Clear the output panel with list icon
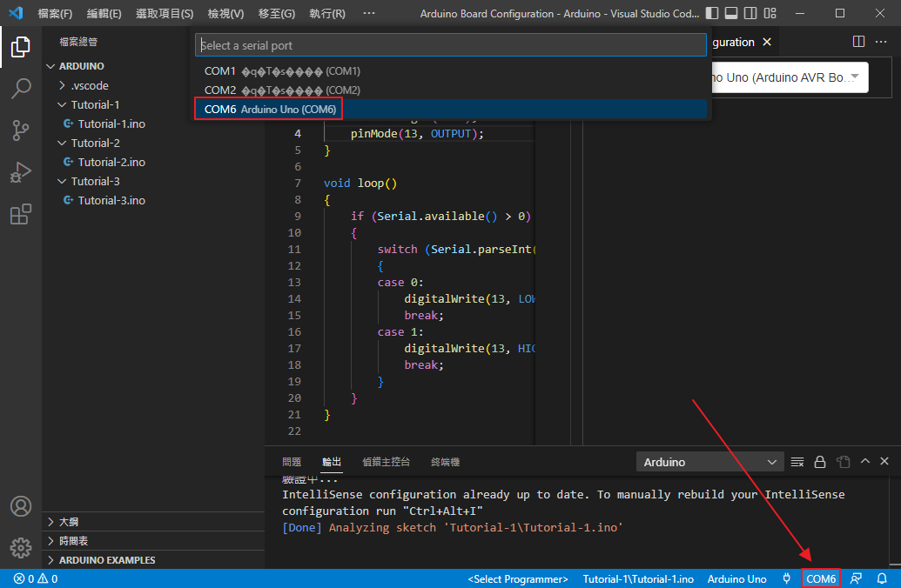Screen dimensions: 901x588 pyautogui.click(x=797, y=462)
